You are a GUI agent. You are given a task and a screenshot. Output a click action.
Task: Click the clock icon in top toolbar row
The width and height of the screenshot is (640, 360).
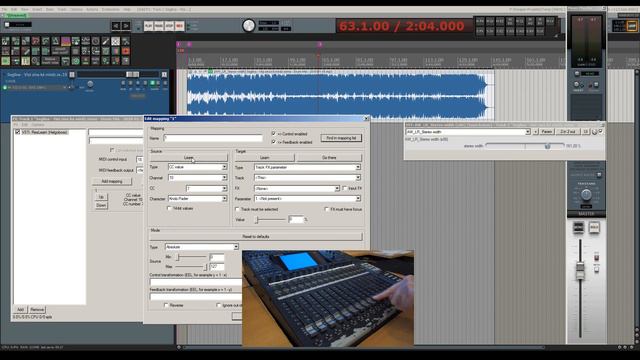pos(96,41)
